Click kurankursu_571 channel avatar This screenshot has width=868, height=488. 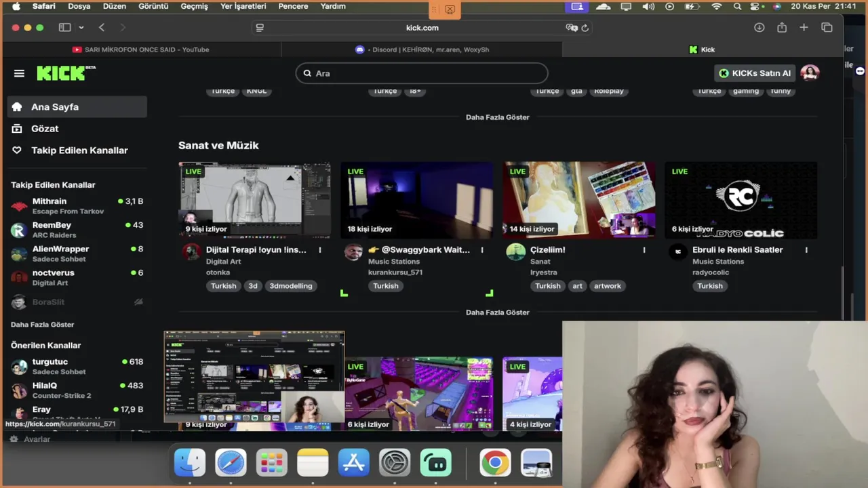[353, 252]
